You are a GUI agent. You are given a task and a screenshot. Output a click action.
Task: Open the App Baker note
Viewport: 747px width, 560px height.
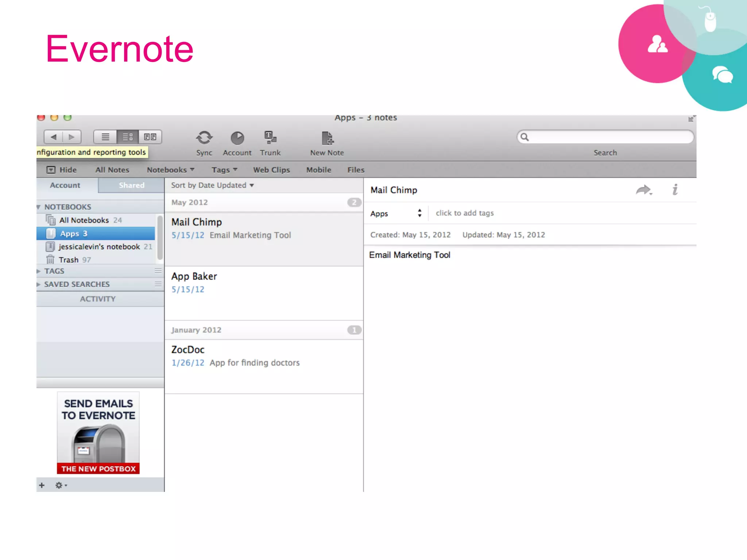click(x=264, y=293)
